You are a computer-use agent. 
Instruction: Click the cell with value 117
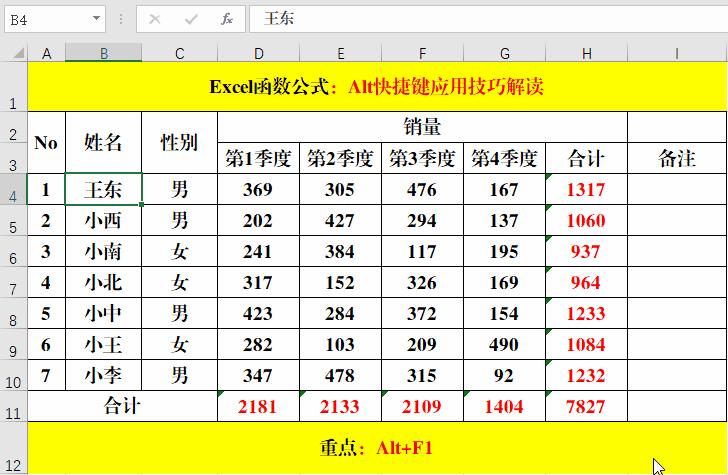coord(422,251)
